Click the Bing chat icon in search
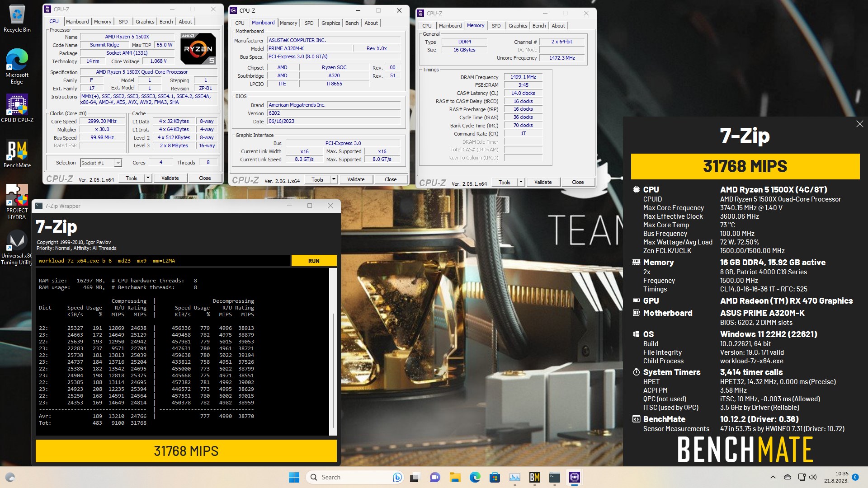Viewport: 868px width, 488px height. pos(397,477)
